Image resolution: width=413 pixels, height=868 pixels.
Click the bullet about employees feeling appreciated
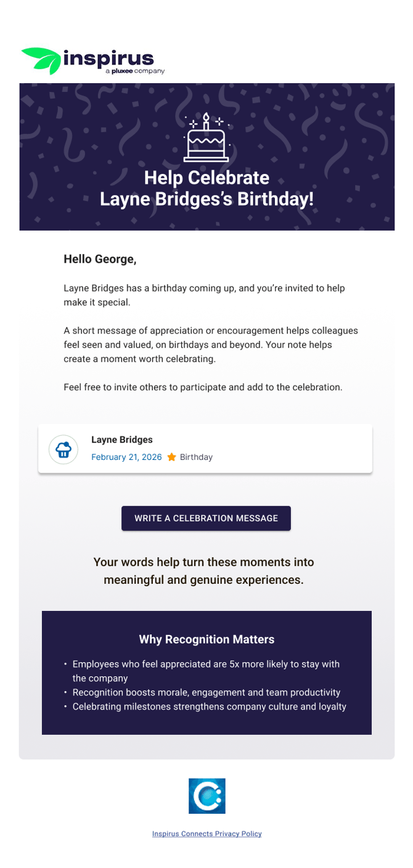206,671
